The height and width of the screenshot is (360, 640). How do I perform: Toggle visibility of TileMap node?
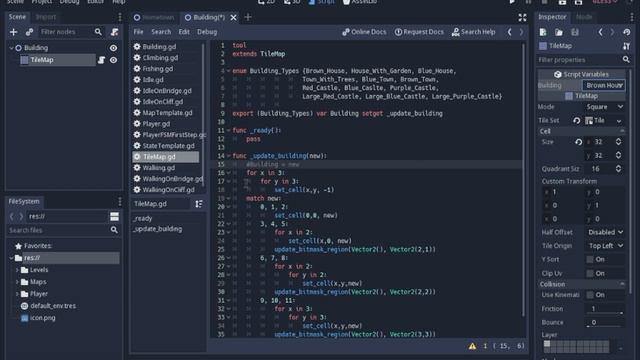(113, 60)
